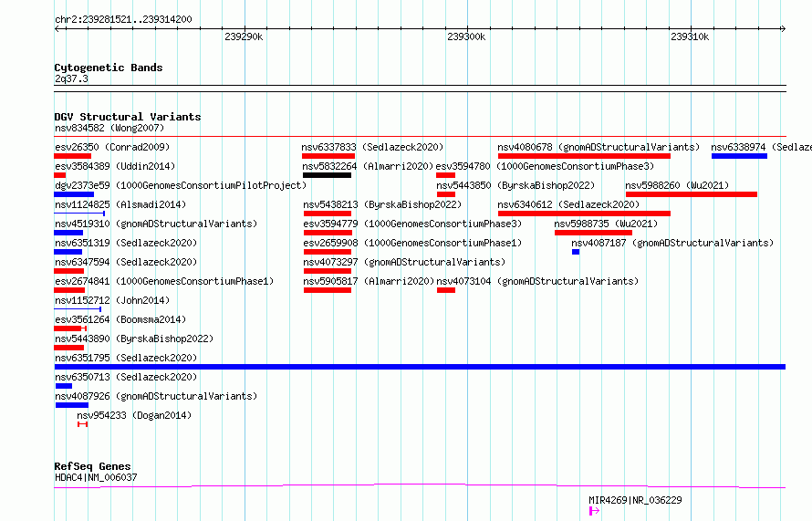812x521 pixels.
Task: Open the MIR4269|NR_036229 gene label
Action: [635, 500]
